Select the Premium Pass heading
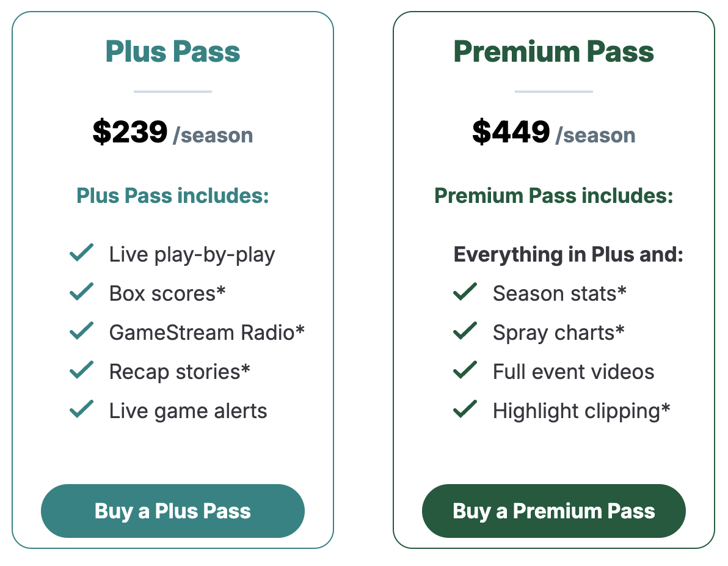Viewport: 728px width, 566px height. point(553,51)
